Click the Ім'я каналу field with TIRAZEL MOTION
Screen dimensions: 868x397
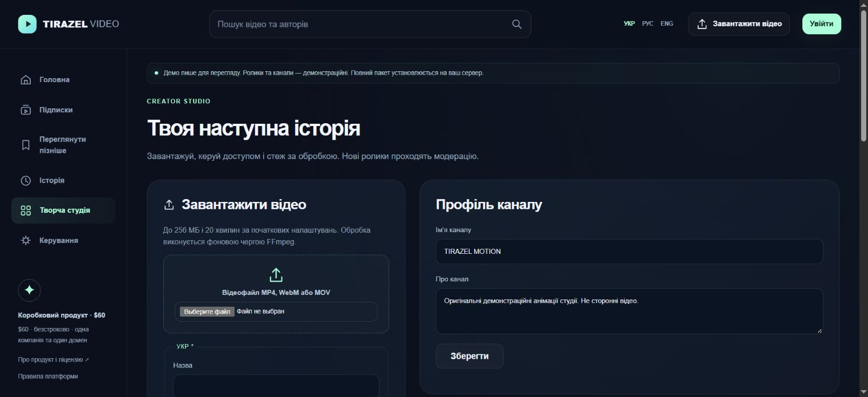coord(629,252)
